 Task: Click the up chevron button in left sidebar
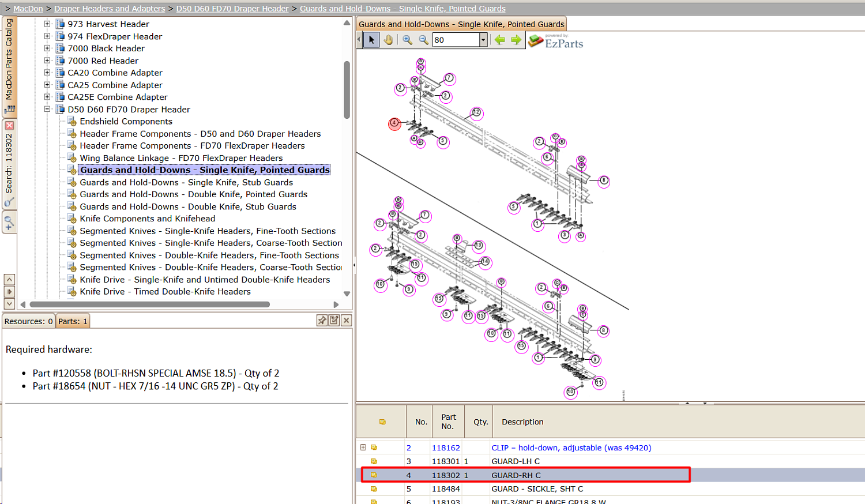9,280
